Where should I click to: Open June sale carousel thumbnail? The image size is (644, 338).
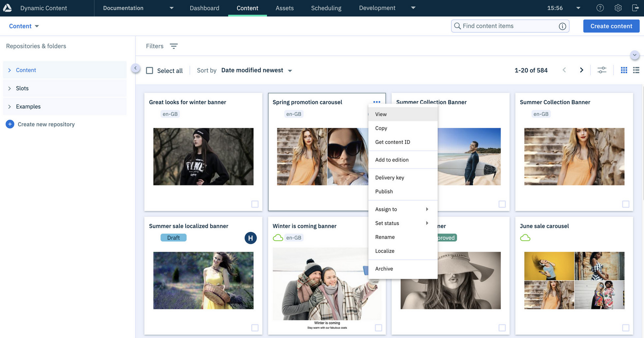(x=574, y=280)
